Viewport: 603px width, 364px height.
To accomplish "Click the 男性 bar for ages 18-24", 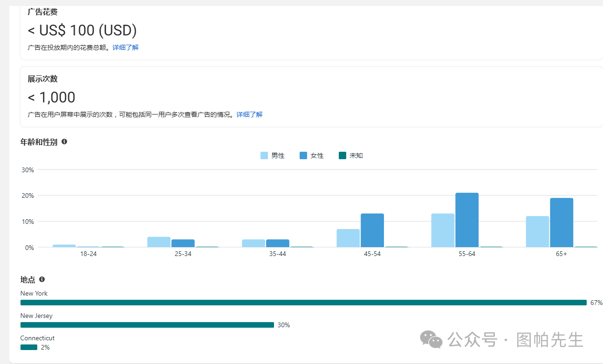I will tap(64, 246).
